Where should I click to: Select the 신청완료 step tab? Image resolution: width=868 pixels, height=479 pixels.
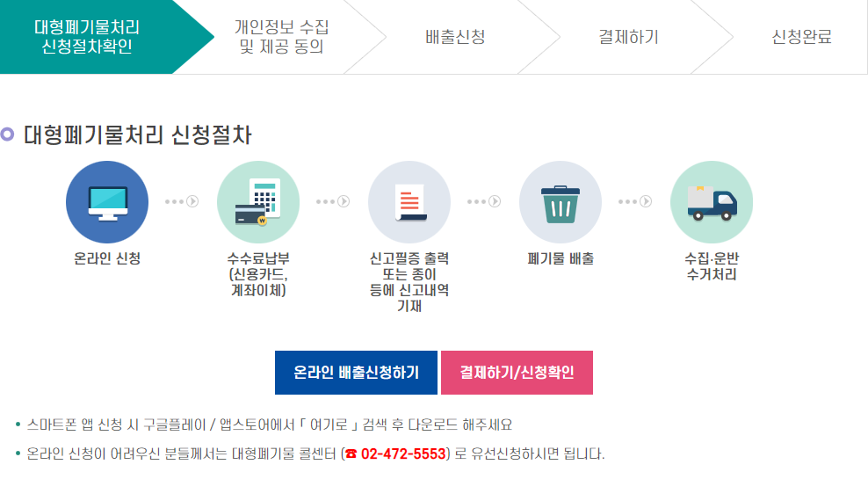click(x=801, y=37)
